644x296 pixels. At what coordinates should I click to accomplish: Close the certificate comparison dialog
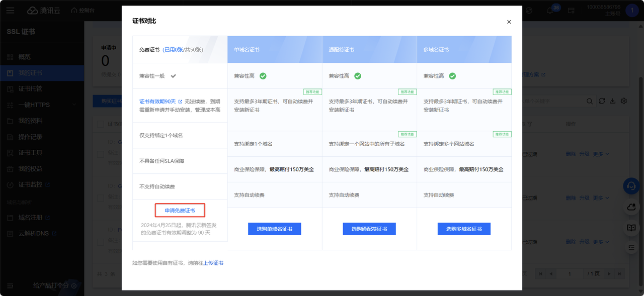point(509,22)
